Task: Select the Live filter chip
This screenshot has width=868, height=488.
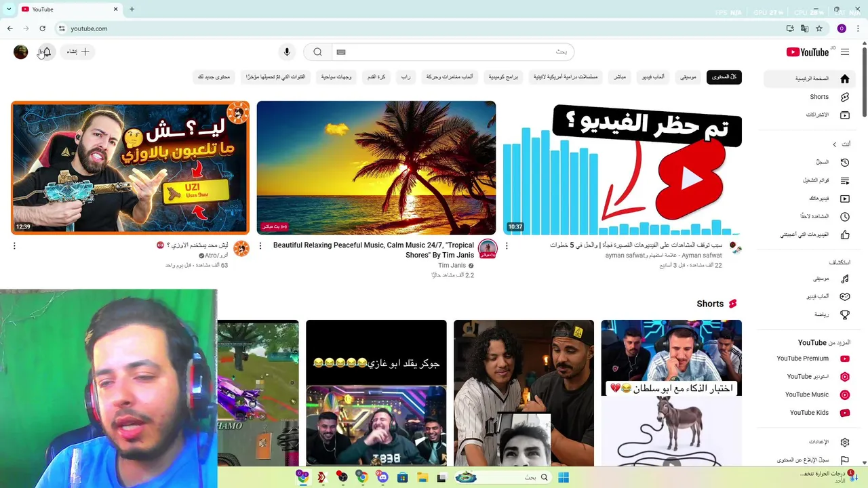Action: (619, 77)
